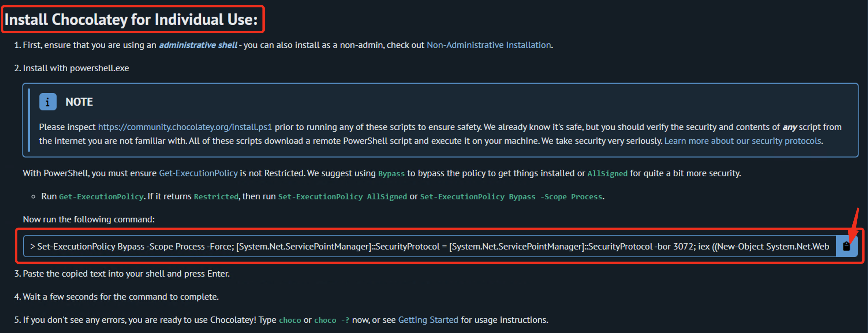
Task: Click the Install Chocolatey for Individual Use heading
Action: point(131,20)
